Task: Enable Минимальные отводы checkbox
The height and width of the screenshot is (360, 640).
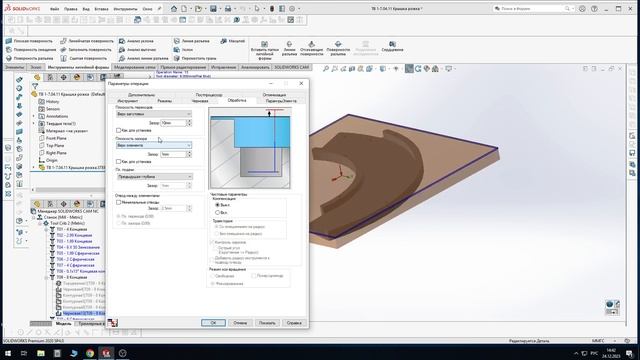Action: pos(118,202)
